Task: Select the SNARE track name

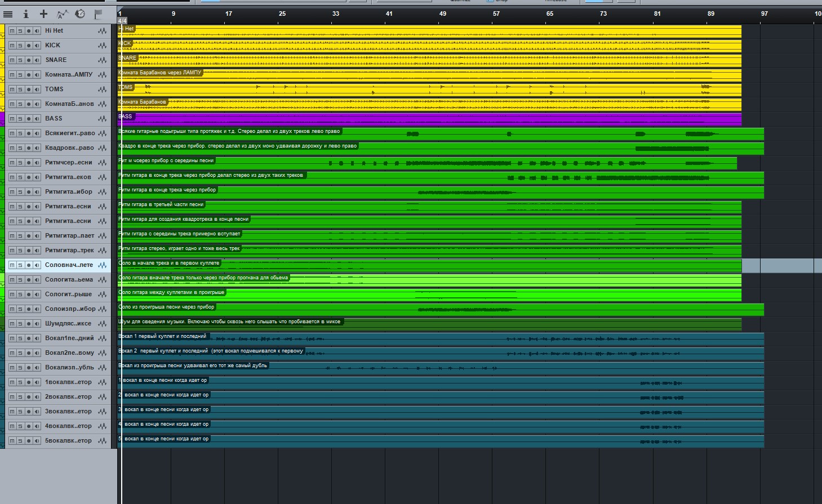Action: pyautogui.click(x=56, y=60)
